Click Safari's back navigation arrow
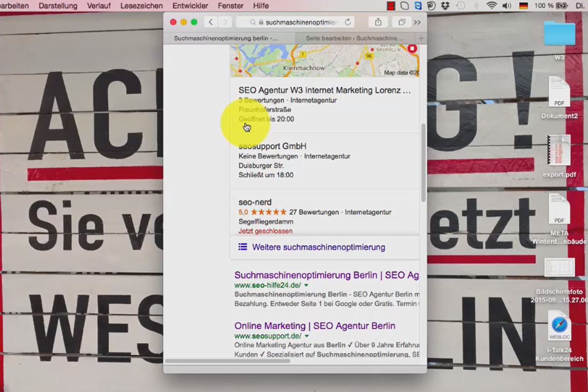The width and height of the screenshot is (588, 392). coord(211,22)
